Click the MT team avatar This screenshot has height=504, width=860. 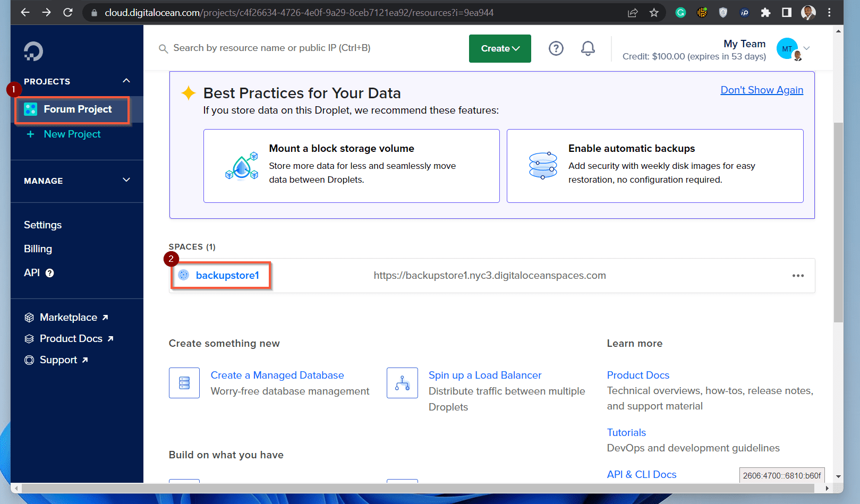pos(787,48)
